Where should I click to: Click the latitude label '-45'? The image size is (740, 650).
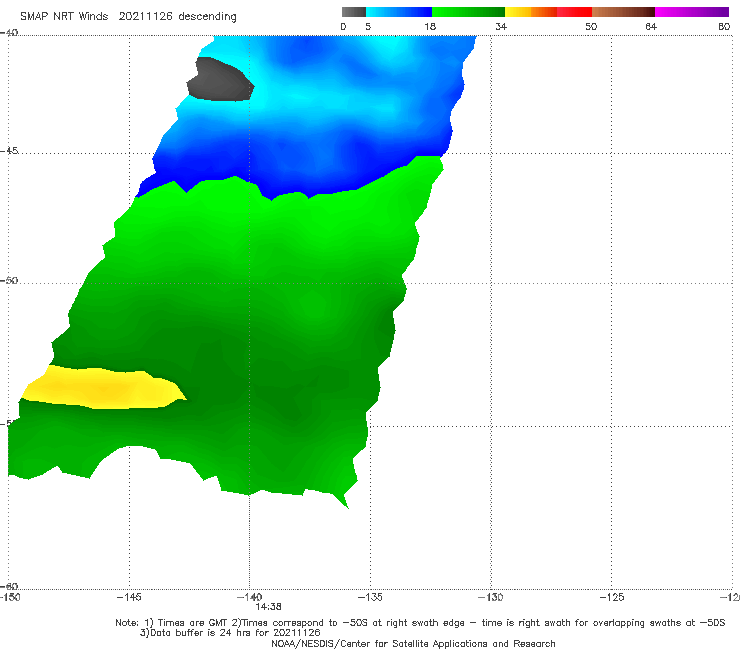[x=9, y=151]
